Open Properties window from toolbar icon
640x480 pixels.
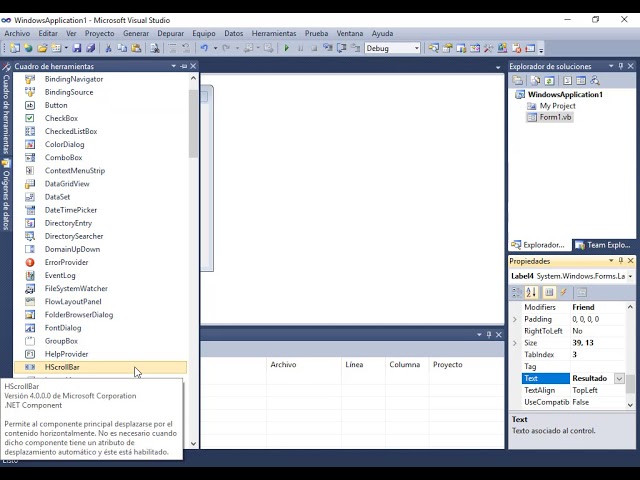tap(447, 48)
